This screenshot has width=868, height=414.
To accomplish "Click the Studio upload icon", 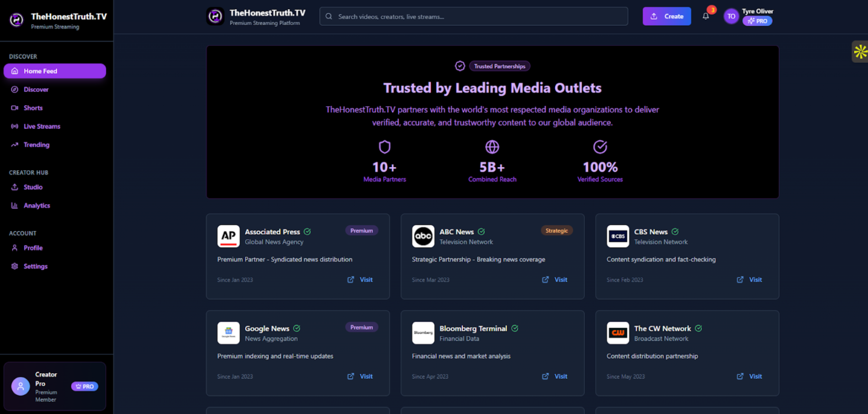I will pos(15,187).
